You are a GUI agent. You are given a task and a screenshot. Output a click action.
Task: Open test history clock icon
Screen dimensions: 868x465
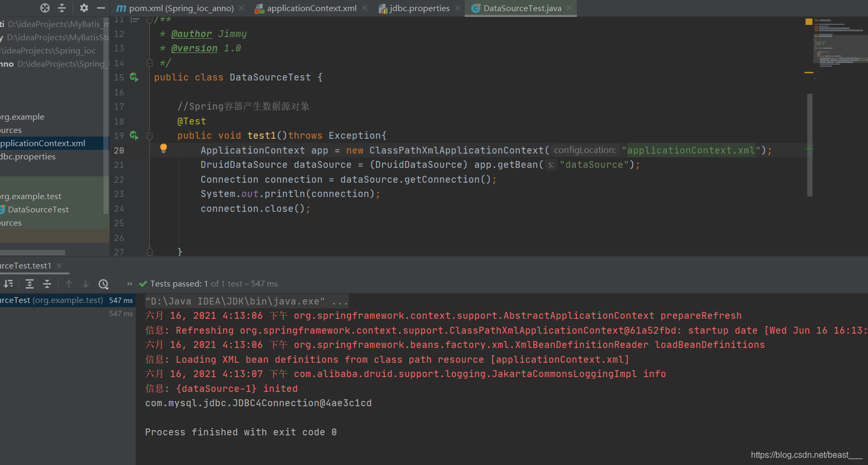coord(104,284)
